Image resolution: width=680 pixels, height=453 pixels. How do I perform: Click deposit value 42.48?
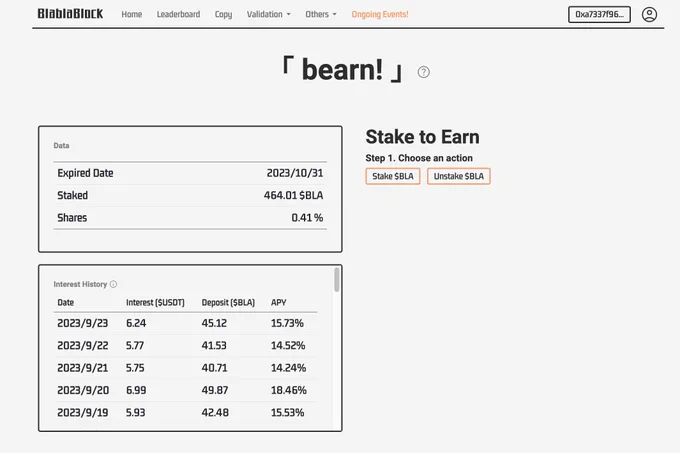pos(215,412)
